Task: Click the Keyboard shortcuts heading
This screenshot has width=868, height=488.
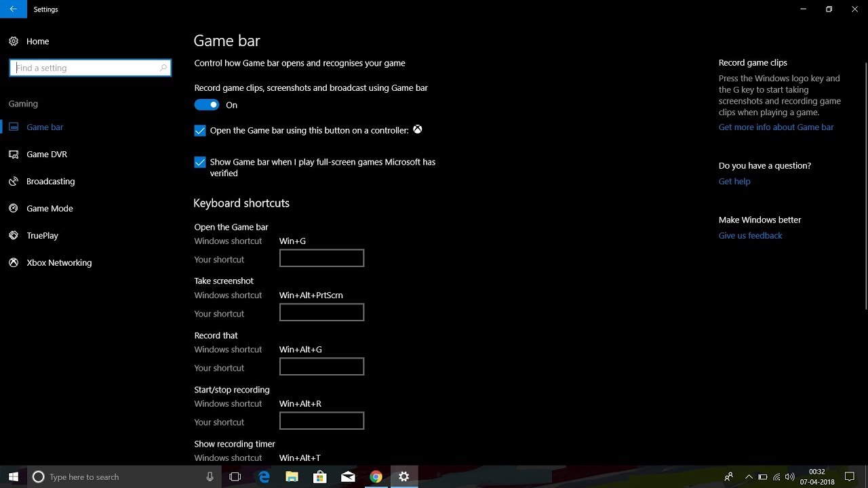Action: tap(241, 203)
